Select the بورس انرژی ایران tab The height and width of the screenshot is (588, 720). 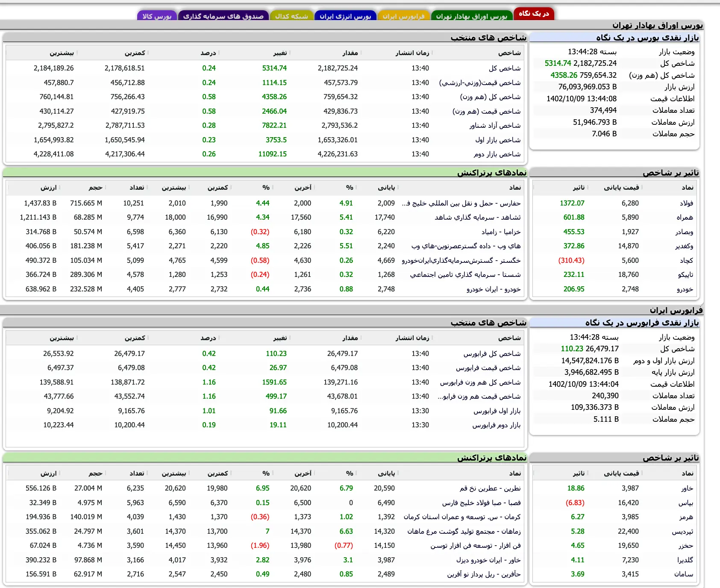click(x=345, y=16)
